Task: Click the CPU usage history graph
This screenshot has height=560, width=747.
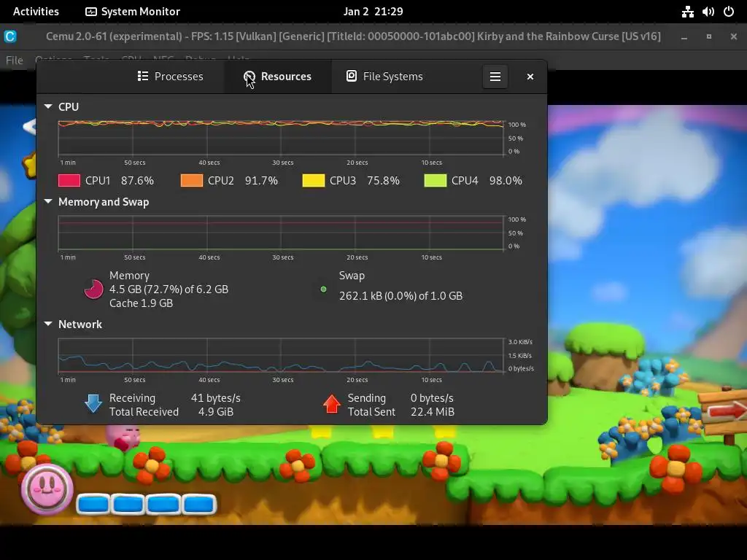Action: (x=281, y=138)
